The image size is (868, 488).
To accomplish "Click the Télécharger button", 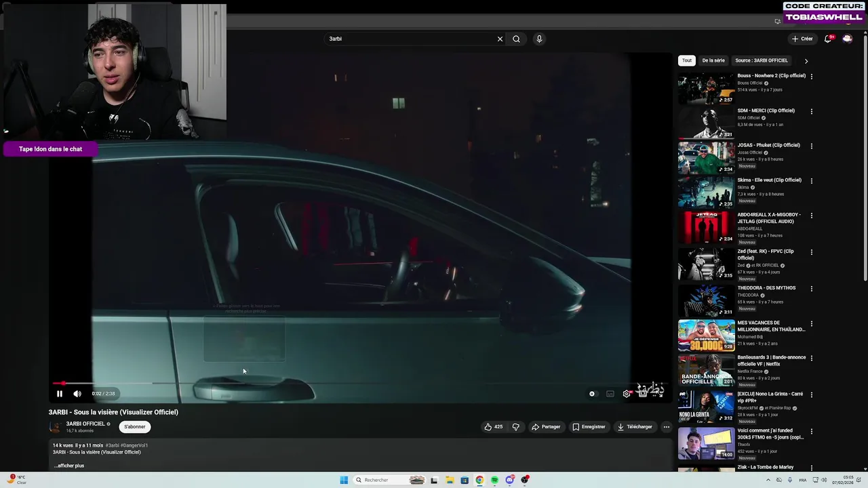I will click(x=635, y=427).
